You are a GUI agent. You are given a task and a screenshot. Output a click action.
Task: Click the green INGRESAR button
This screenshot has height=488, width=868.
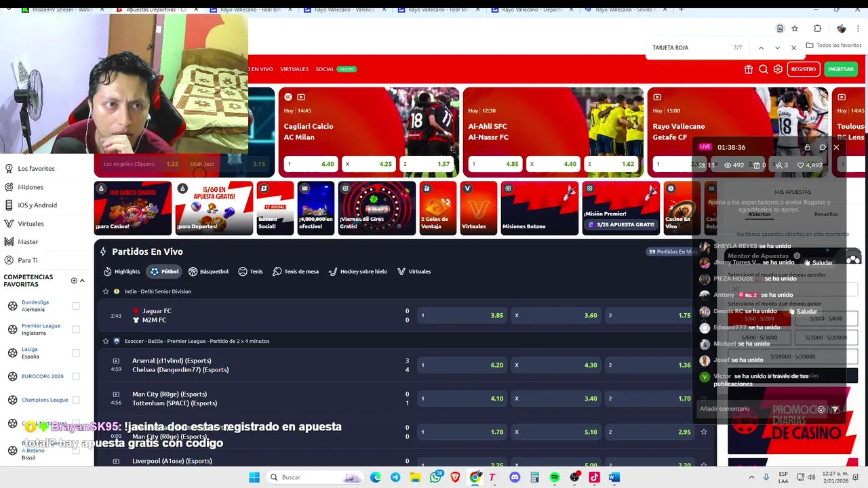[841, 69]
